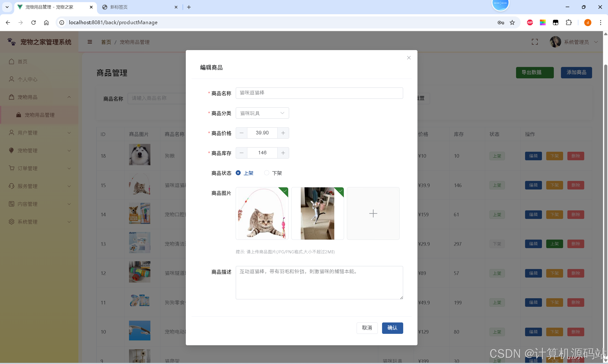Image resolution: width=608 pixels, height=364 pixels.
Task: Click the 取消 button
Action: pos(367,328)
